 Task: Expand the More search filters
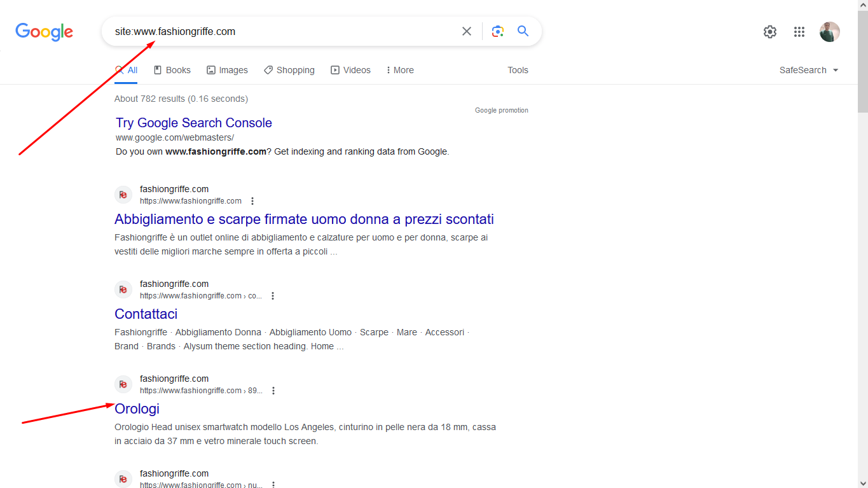pyautogui.click(x=400, y=70)
